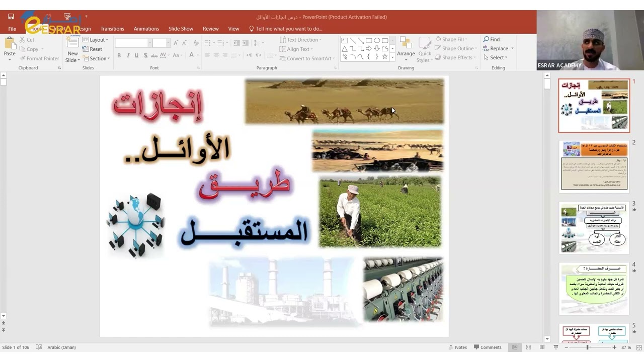Open the Shape Outline dropdown
644x362 pixels.
[455, 48]
